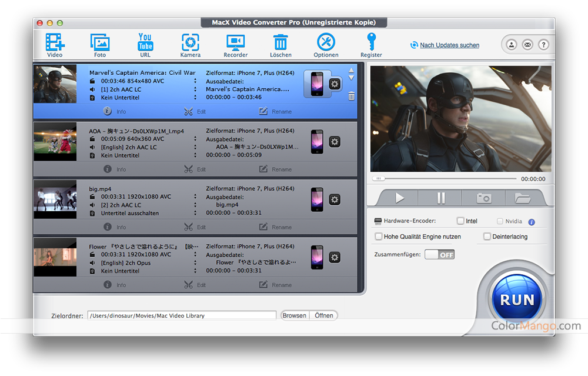
Task: Open the Kamera recording tool
Action: 190,45
